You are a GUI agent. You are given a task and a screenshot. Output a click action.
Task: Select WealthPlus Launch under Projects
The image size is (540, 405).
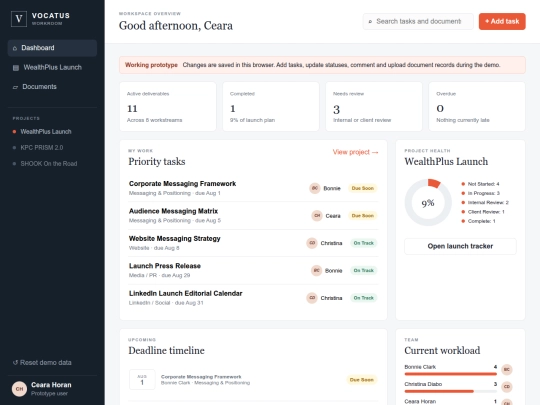[x=46, y=132]
